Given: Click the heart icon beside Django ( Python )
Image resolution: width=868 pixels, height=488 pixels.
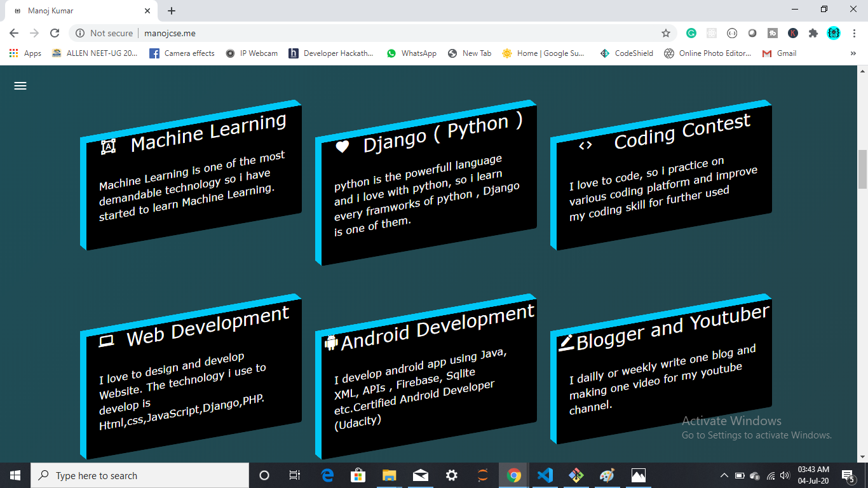Looking at the screenshot, I should click(x=342, y=147).
